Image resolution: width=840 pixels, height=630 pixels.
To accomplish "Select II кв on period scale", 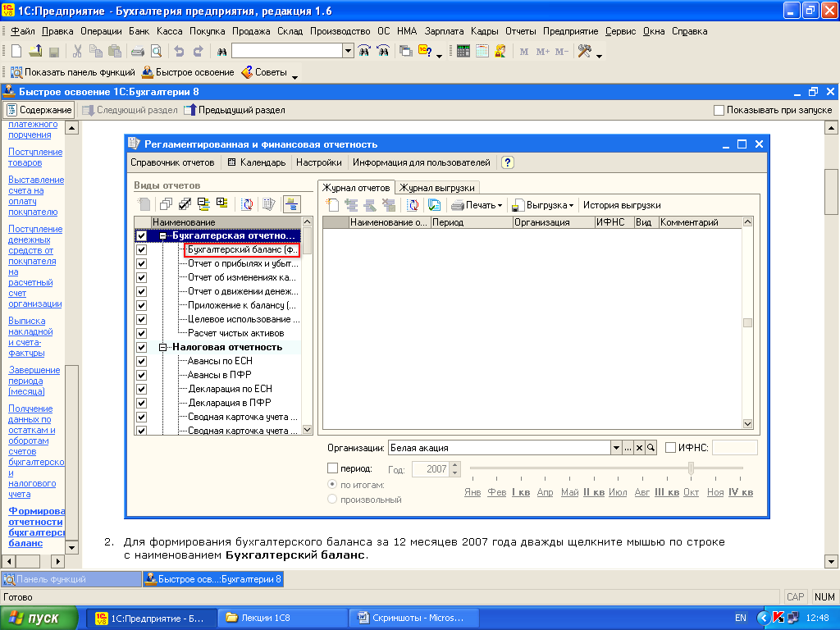I will (594, 492).
